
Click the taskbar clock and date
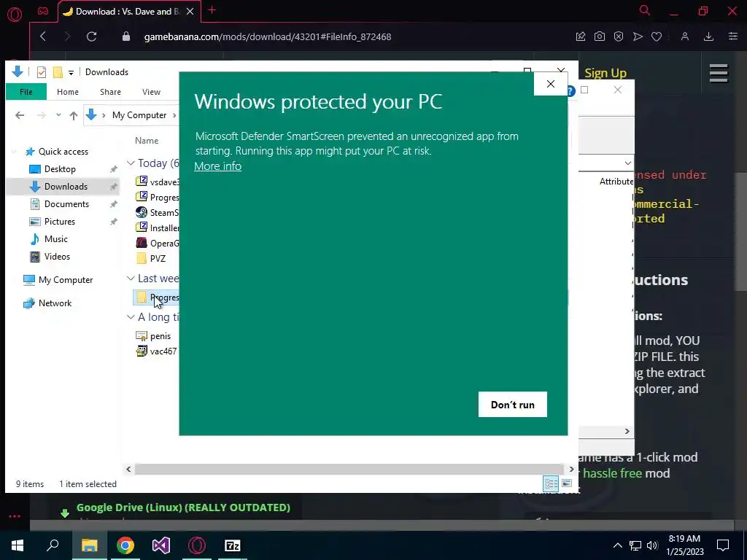684,545
